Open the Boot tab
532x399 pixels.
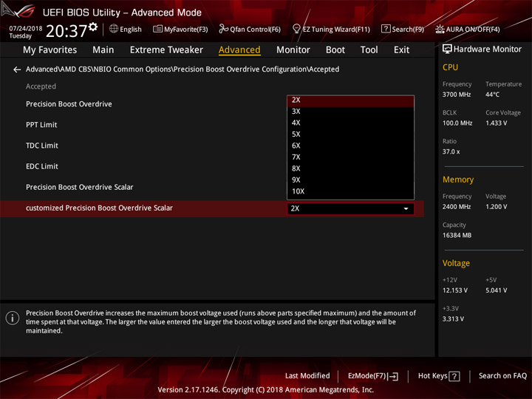click(x=335, y=50)
